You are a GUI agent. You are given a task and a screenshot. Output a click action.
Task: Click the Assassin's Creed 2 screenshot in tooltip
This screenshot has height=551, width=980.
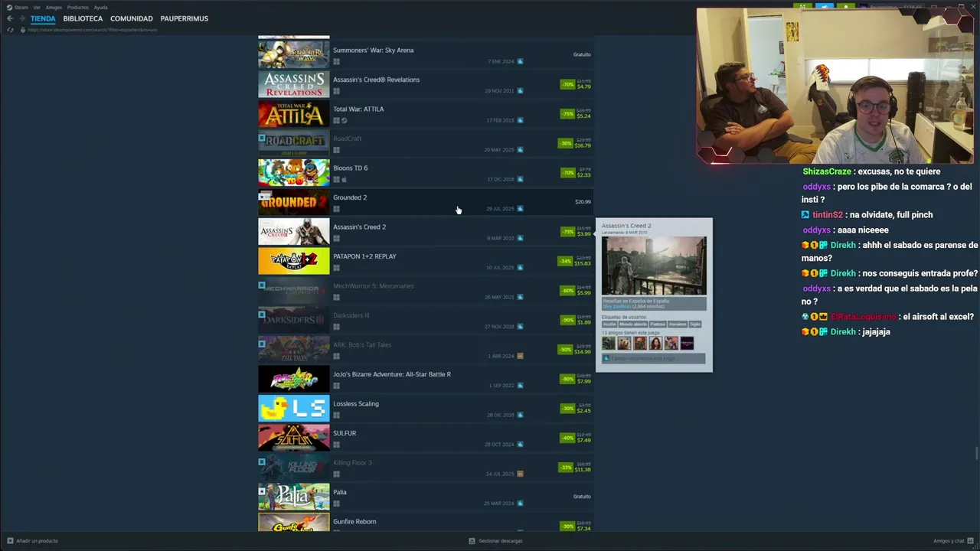(654, 266)
